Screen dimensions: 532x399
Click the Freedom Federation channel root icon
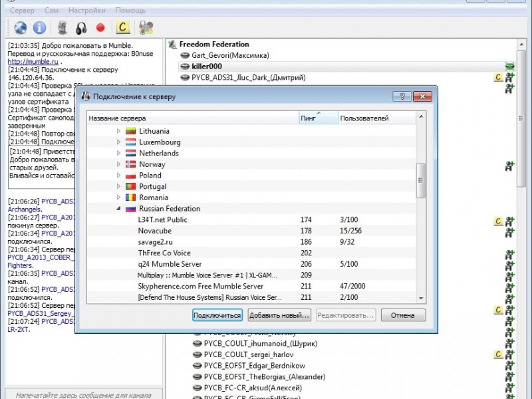click(x=172, y=44)
